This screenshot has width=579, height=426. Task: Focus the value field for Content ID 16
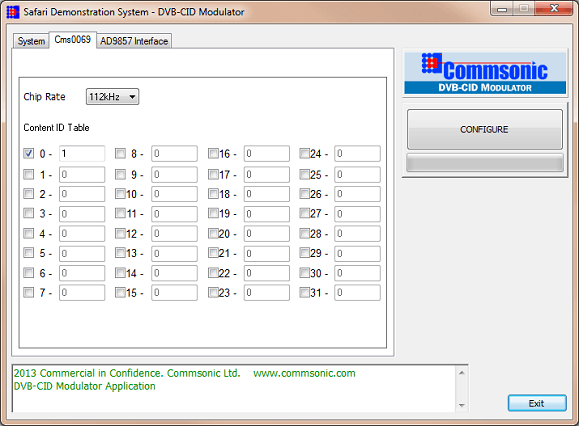(267, 154)
